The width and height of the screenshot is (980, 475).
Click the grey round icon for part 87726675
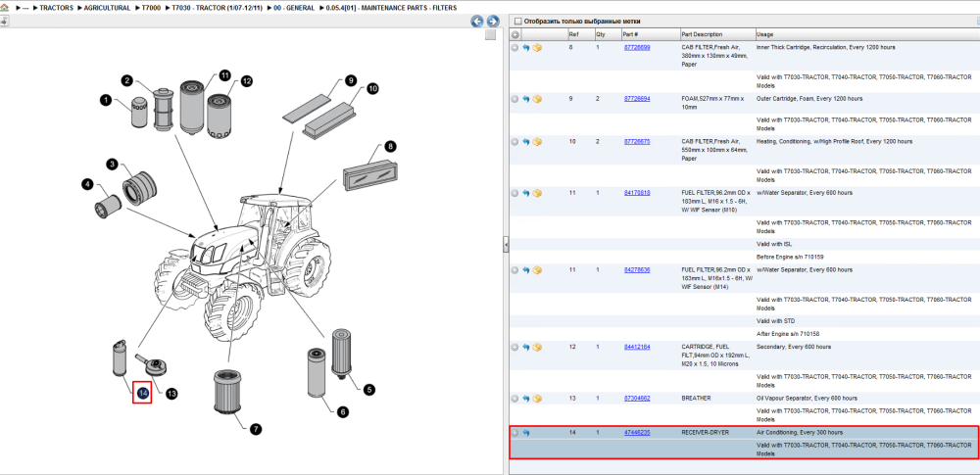pyautogui.click(x=514, y=142)
